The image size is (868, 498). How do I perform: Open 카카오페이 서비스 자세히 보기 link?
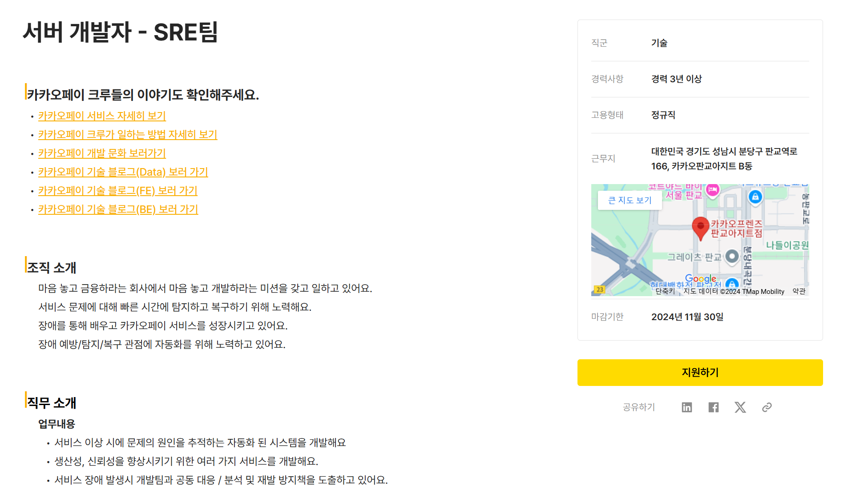tap(102, 116)
